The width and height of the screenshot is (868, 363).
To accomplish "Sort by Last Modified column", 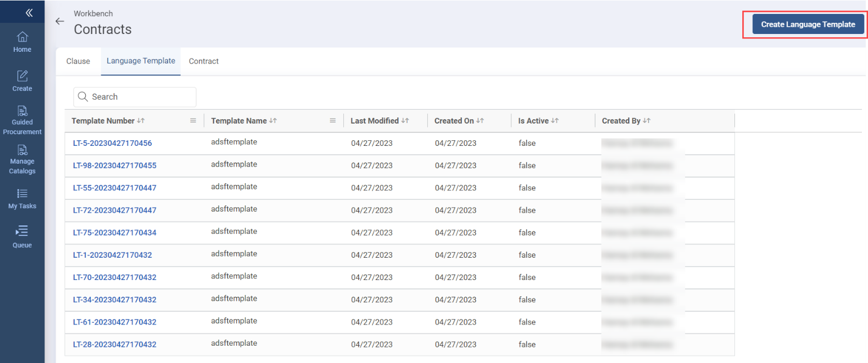I will (x=405, y=121).
